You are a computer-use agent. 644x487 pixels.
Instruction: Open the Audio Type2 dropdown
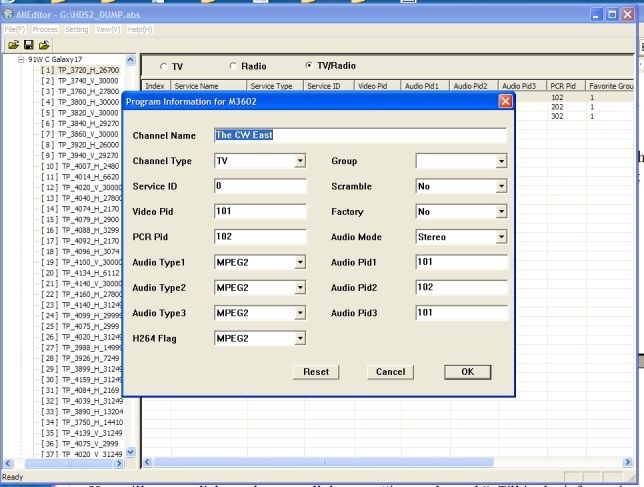[300, 287]
